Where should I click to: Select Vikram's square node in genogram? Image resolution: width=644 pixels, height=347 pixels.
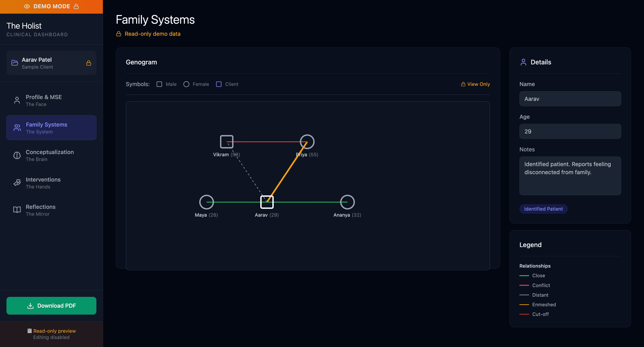[x=226, y=142]
